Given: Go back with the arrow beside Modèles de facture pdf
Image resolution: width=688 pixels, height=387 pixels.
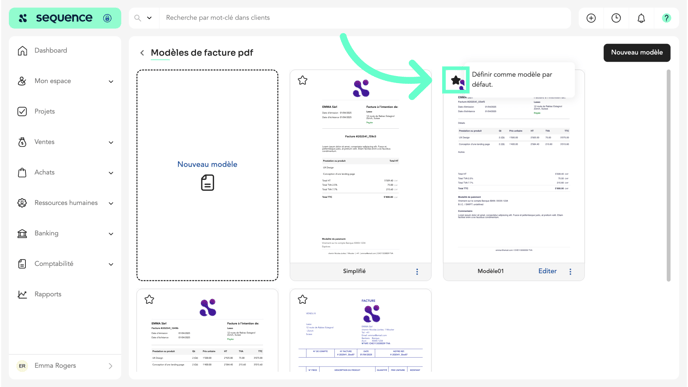Looking at the screenshot, I should coord(142,53).
